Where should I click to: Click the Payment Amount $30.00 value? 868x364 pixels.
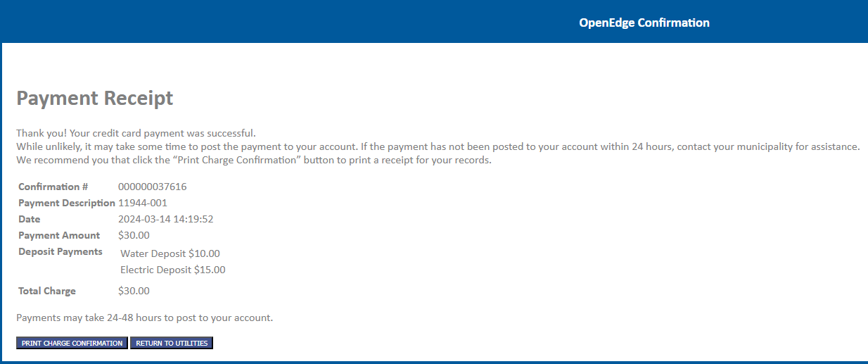[x=134, y=235]
